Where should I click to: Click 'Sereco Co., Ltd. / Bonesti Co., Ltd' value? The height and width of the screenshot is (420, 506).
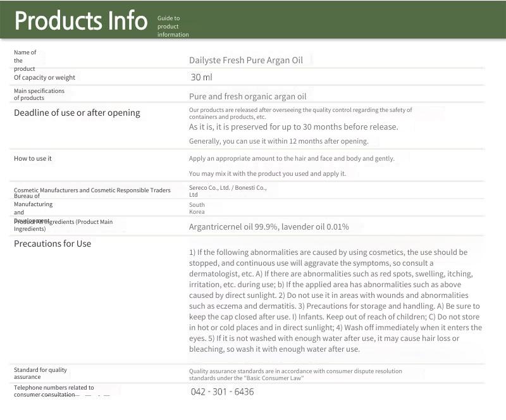(228, 191)
